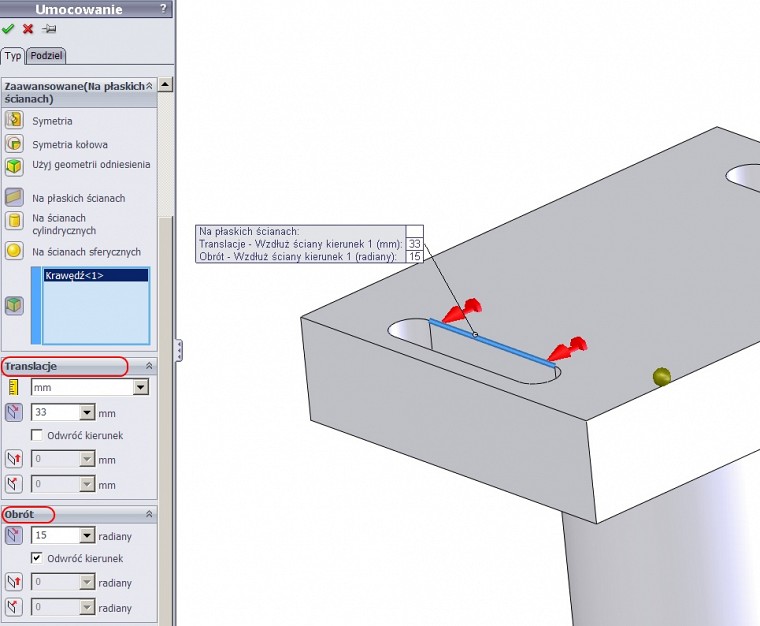Cancel fixture with red X
The height and width of the screenshot is (626, 760).
[x=28, y=29]
